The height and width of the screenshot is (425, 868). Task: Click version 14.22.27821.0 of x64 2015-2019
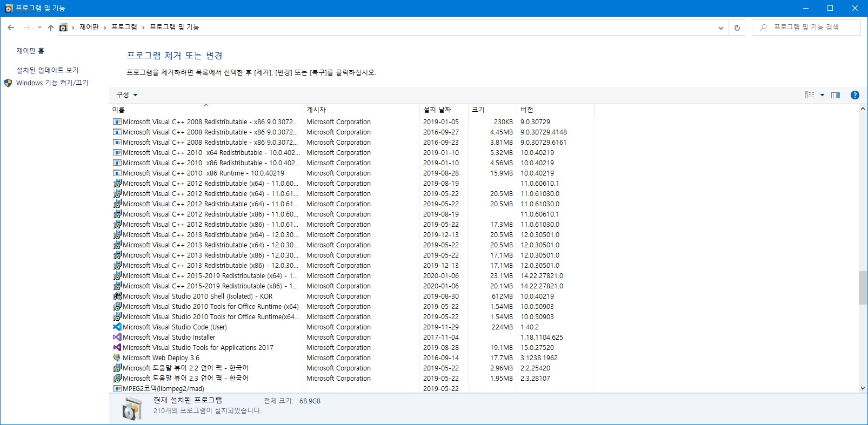coord(542,276)
